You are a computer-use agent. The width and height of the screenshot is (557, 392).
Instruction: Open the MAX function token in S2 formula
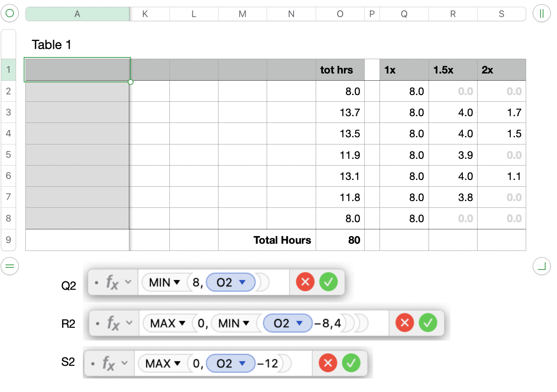pos(177,363)
